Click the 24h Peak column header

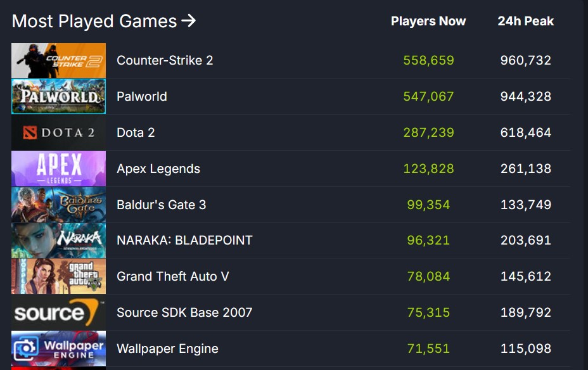click(x=526, y=21)
